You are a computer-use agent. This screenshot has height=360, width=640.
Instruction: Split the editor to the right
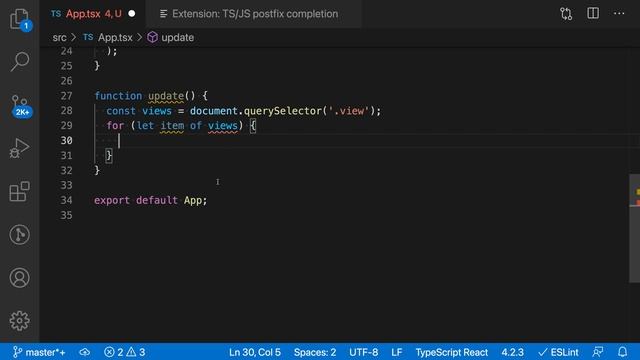593,13
